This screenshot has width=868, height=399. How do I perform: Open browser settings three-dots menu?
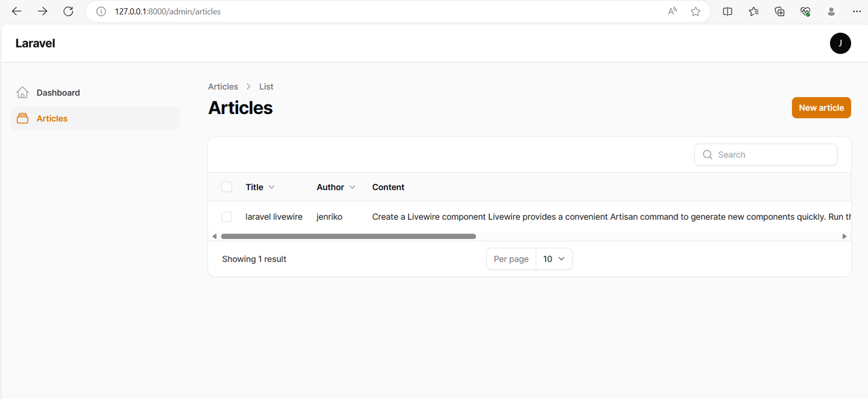[856, 12]
